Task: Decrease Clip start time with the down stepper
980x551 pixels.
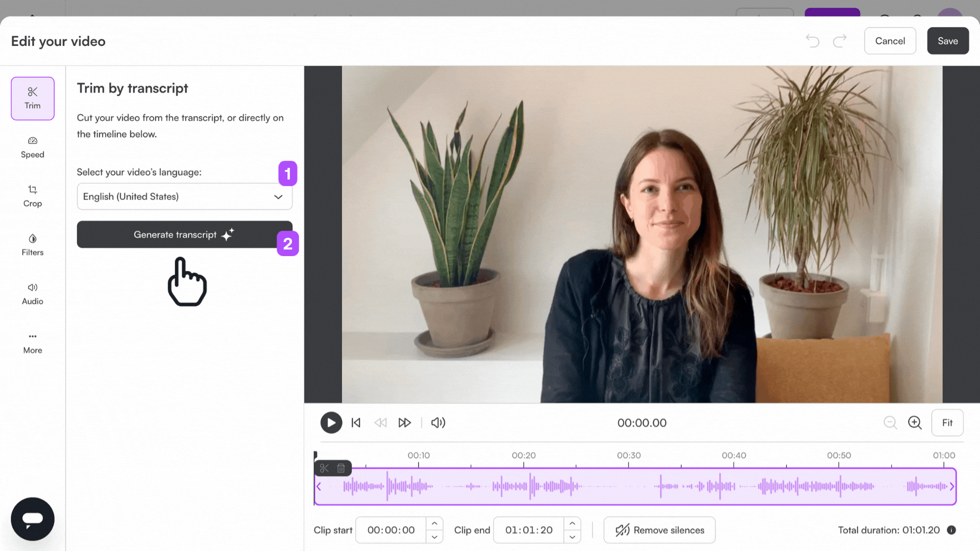Action: (434, 536)
